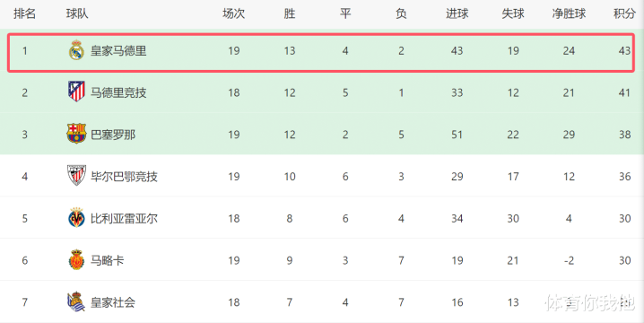
Task: Click the Villarreal club crest
Action: pos(76,218)
